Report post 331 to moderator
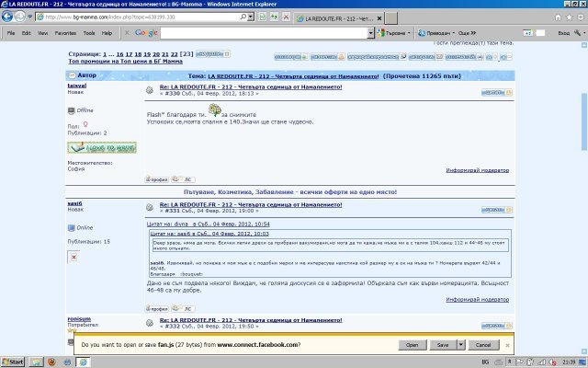The image size is (588, 368). tap(478, 300)
